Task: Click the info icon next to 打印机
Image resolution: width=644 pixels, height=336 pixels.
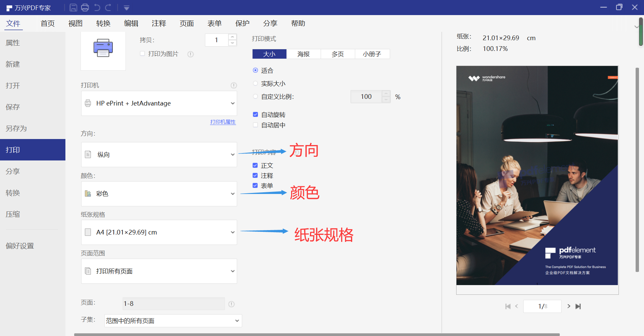Action: (x=234, y=85)
